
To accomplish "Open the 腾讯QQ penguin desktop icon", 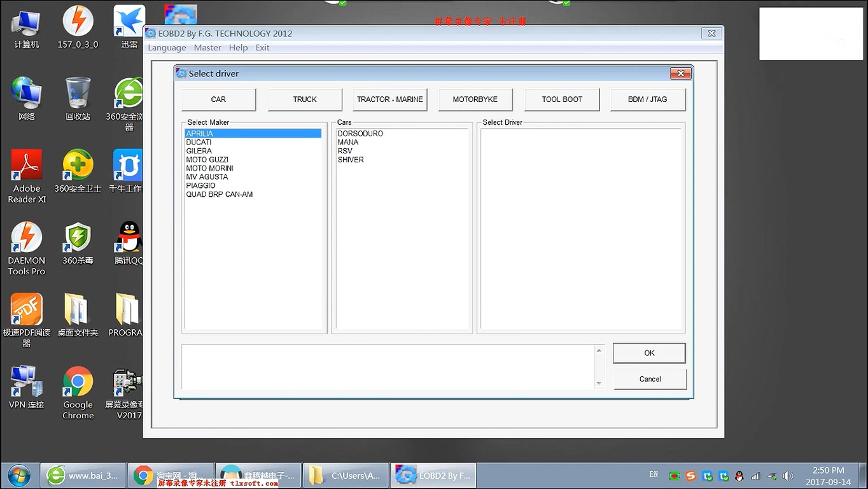I will 129,243.
